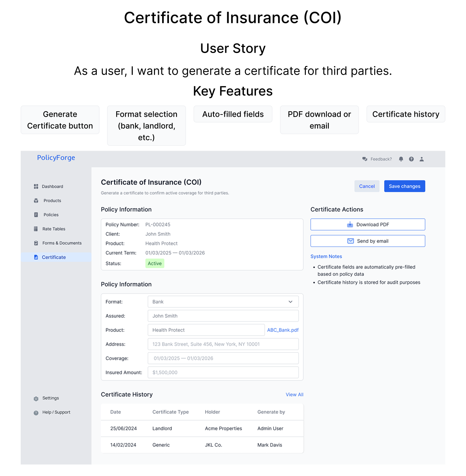
Task: Click the Rate Tables icon in sidebar
Action: (36, 229)
